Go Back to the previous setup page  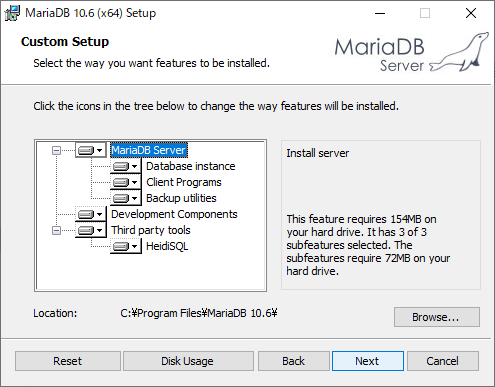point(294,361)
